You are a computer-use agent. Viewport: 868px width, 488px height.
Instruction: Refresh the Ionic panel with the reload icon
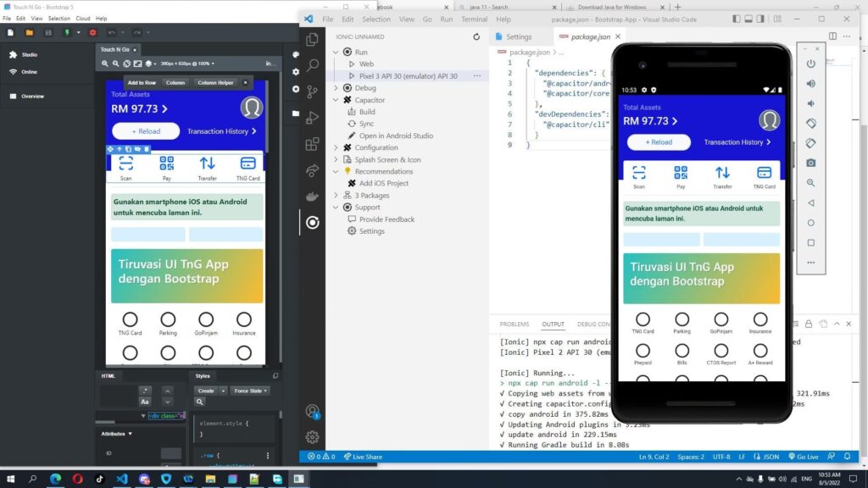pos(476,37)
